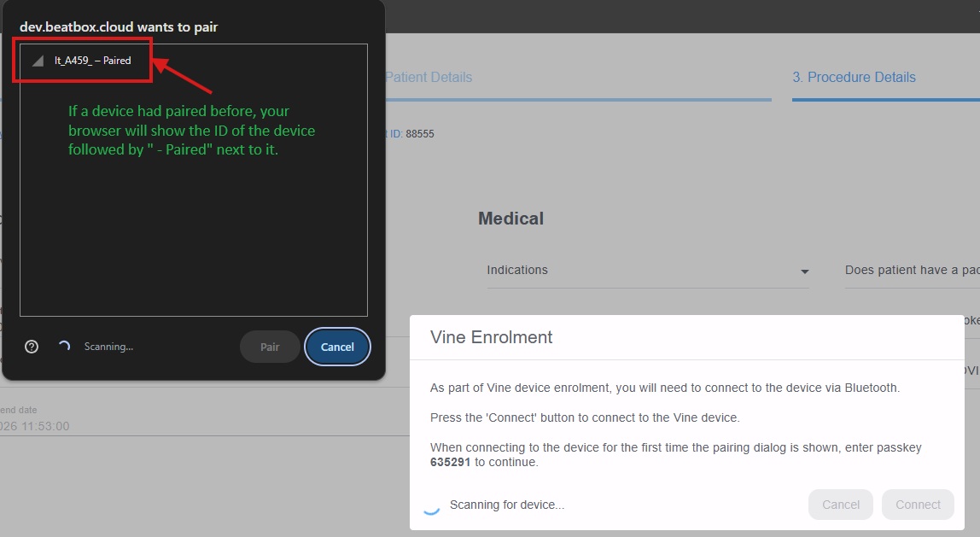Click the signal strength icon beside lt_A459_
This screenshot has height=537, width=980.
[38, 61]
